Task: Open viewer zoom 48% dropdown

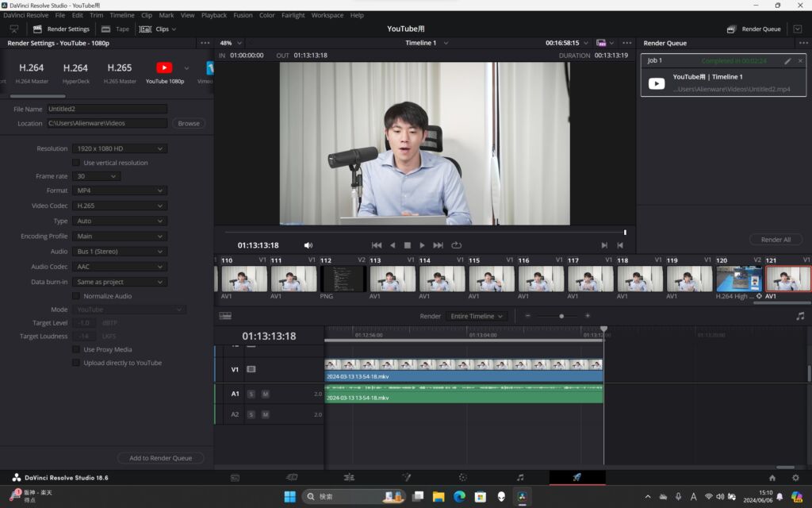Action: tap(231, 43)
